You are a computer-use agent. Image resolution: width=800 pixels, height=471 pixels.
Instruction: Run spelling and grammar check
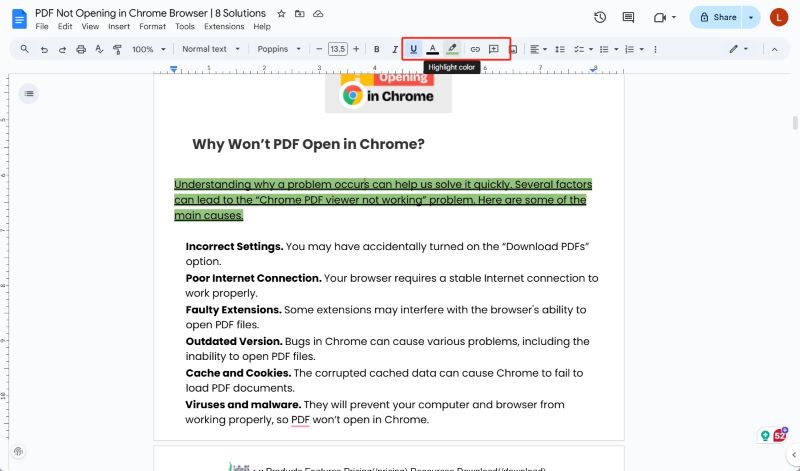[x=99, y=49]
